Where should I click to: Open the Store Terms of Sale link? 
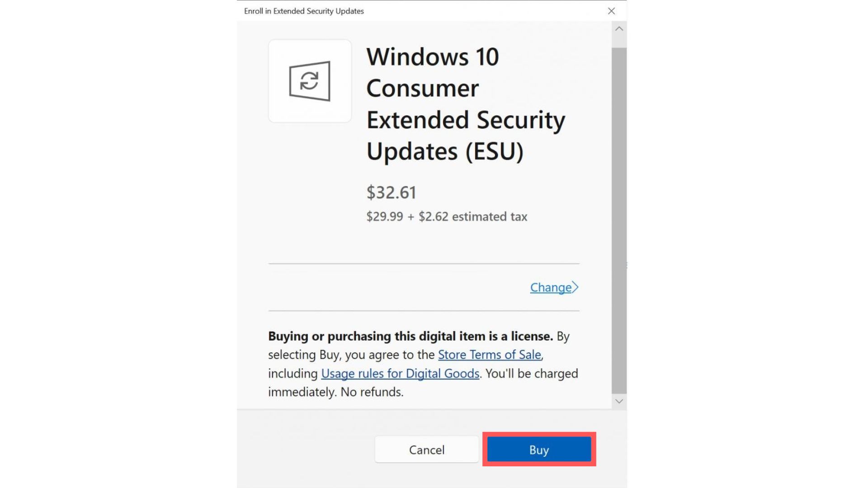[490, 355]
